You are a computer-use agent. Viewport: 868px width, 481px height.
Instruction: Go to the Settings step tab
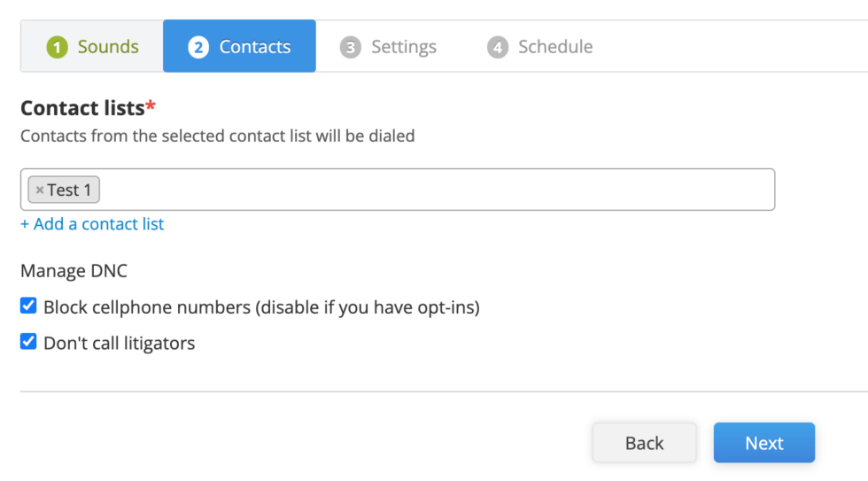tap(388, 46)
